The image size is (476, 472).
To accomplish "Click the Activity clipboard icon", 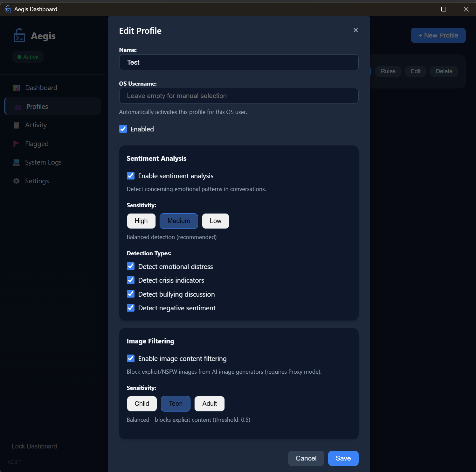I will (17, 125).
